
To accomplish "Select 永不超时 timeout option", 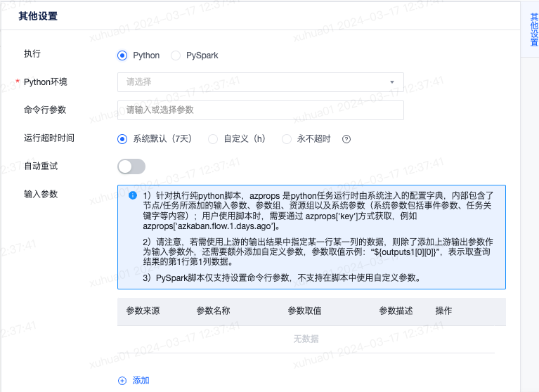I will pyautogui.click(x=286, y=139).
